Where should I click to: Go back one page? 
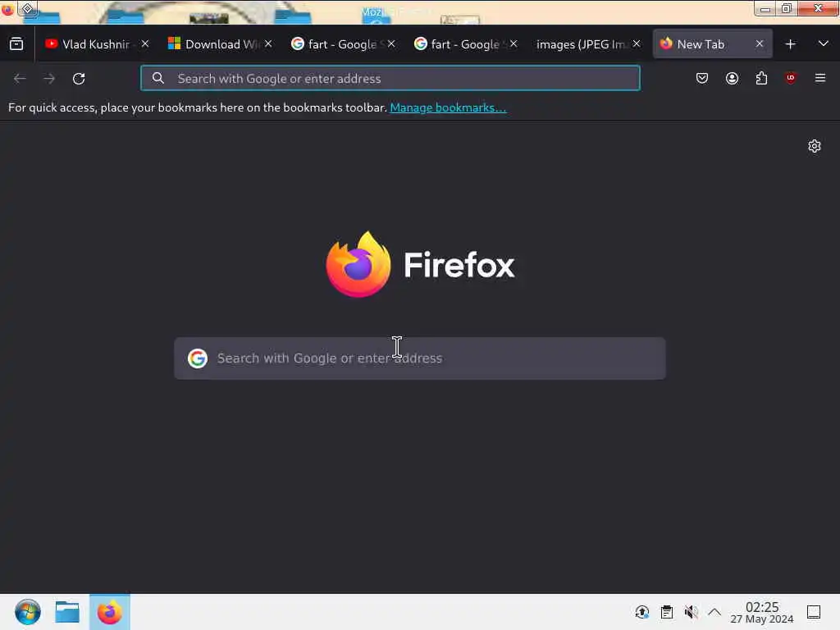pyautogui.click(x=20, y=79)
